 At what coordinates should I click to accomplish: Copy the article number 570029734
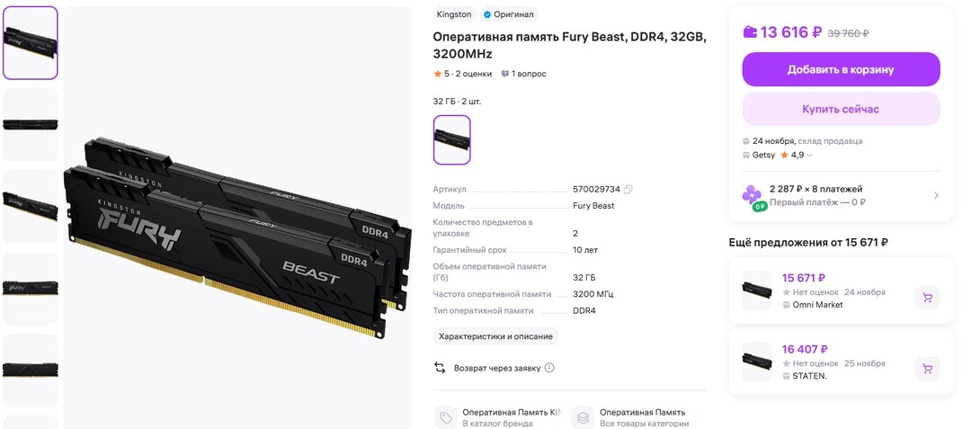pos(628,190)
